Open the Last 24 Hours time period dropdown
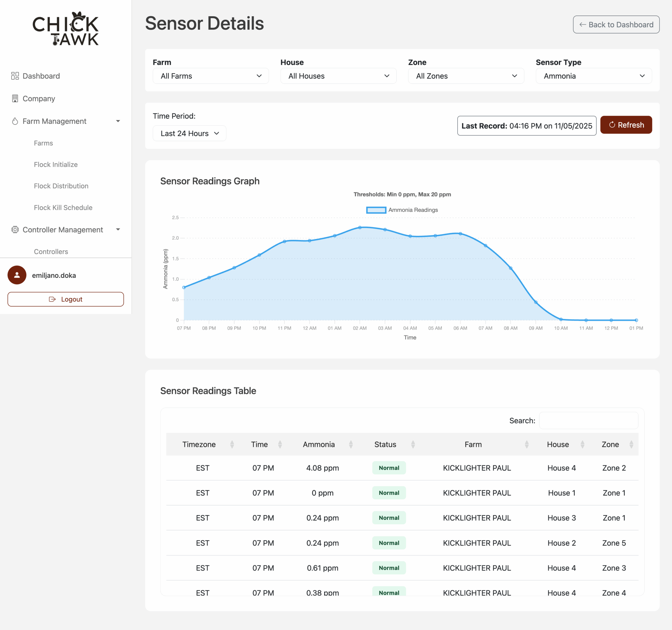Screen dimensions: 672x630 pos(189,133)
